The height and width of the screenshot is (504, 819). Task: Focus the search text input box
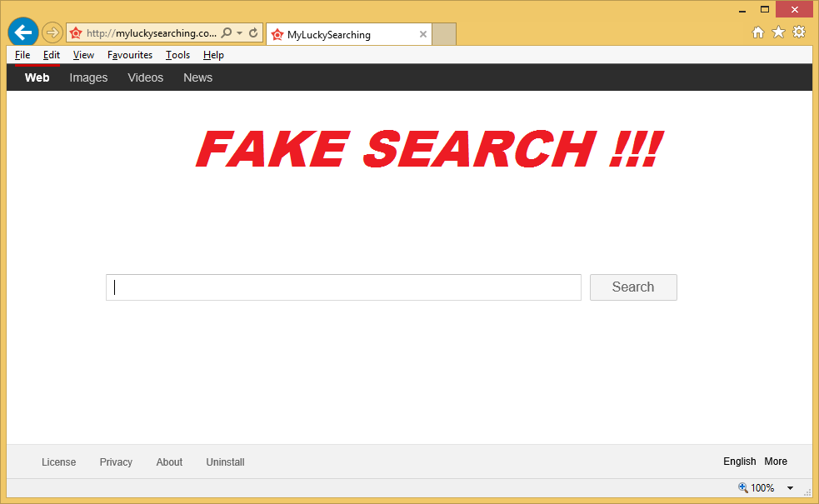tap(343, 287)
